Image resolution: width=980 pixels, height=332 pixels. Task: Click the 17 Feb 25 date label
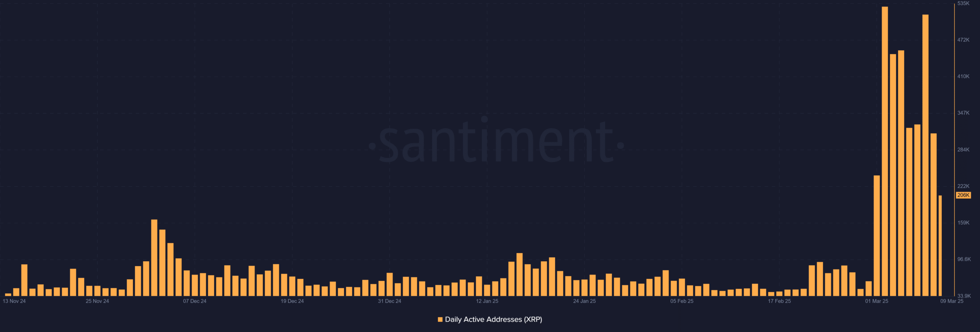(x=779, y=301)
